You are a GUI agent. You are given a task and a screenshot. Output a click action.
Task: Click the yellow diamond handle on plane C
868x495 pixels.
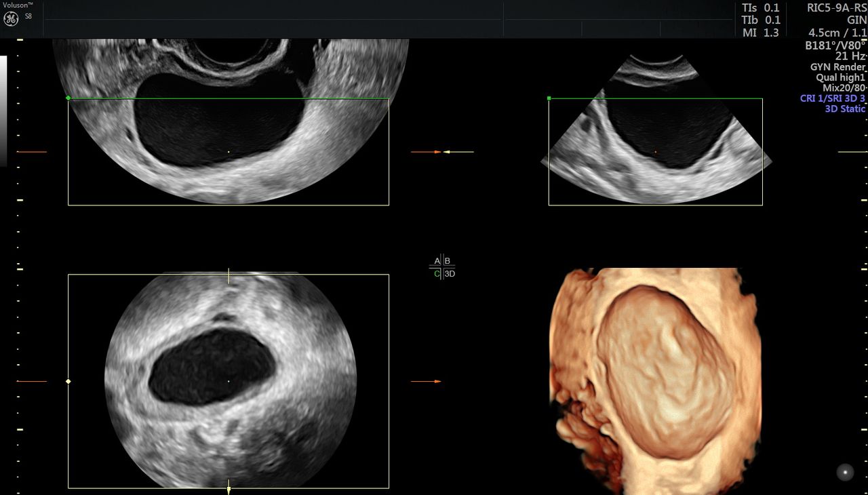point(68,382)
